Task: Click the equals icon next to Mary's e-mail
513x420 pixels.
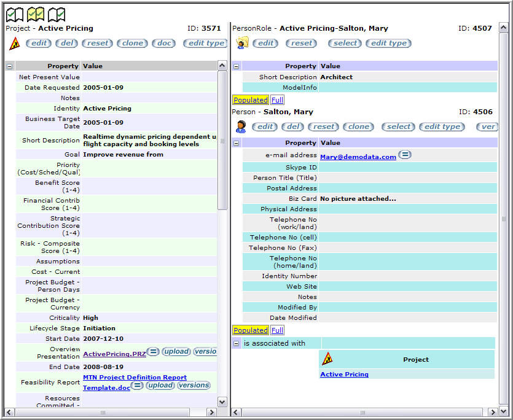Action: pyautogui.click(x=405, y=155)
